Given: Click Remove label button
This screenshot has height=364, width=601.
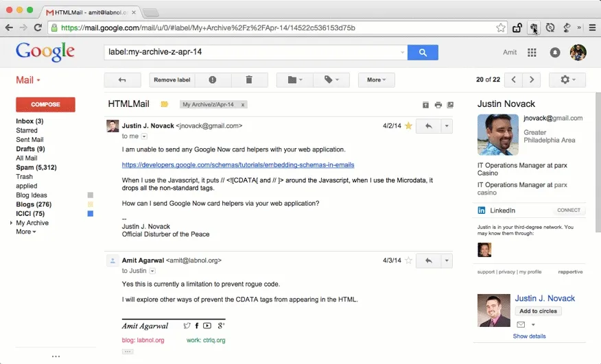Looking at the screenshot, I should (x=172, y=80).
